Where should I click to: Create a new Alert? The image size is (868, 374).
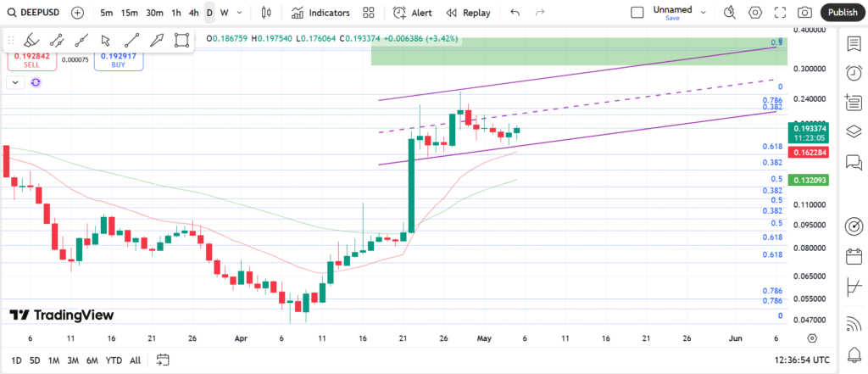413,13
